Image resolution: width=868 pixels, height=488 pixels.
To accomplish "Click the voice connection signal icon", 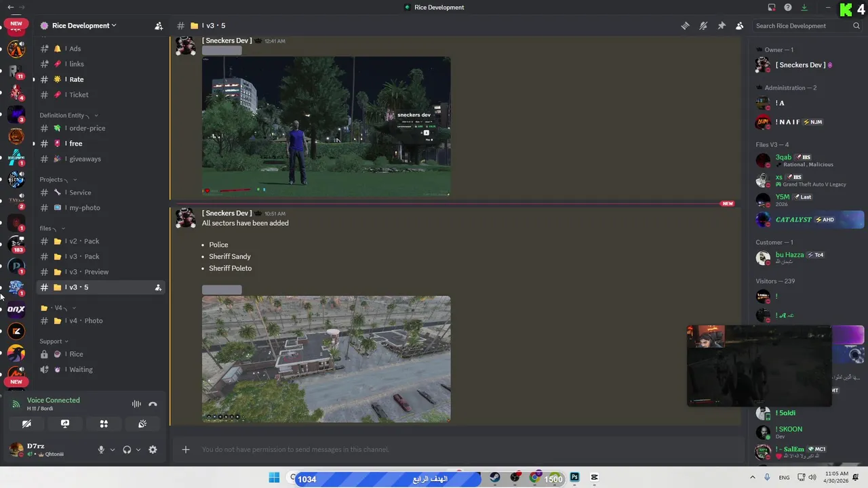I will [16, 404].
